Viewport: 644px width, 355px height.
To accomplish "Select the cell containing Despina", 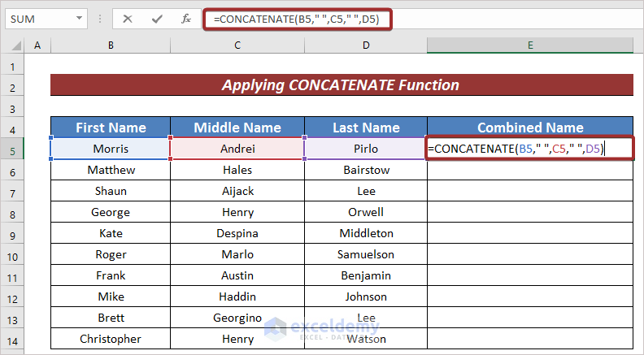I will pos(237,233).
